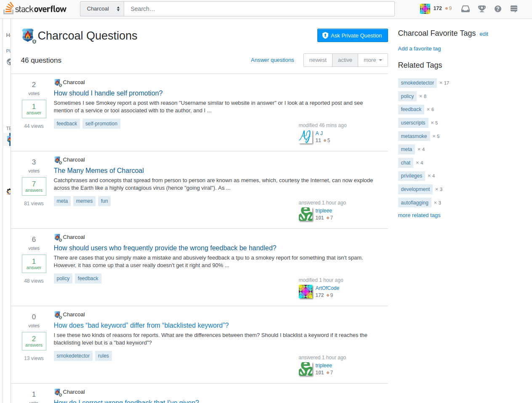Viewport: 532px width, 403px height.
Task: Click 'Add a favorite tag'
Action: point(419,48)
